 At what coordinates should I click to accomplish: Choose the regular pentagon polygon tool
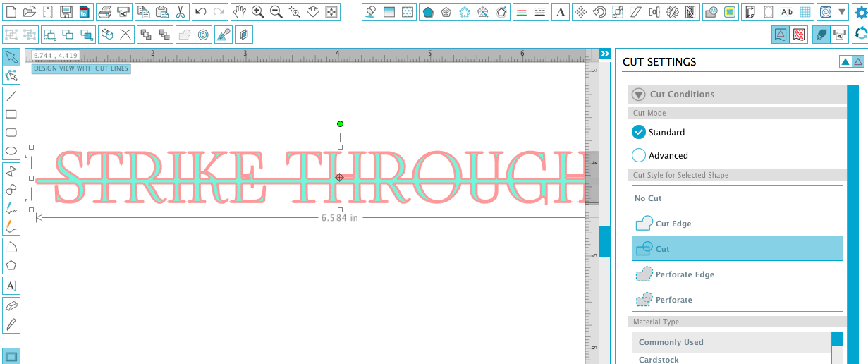coord(11,265)
